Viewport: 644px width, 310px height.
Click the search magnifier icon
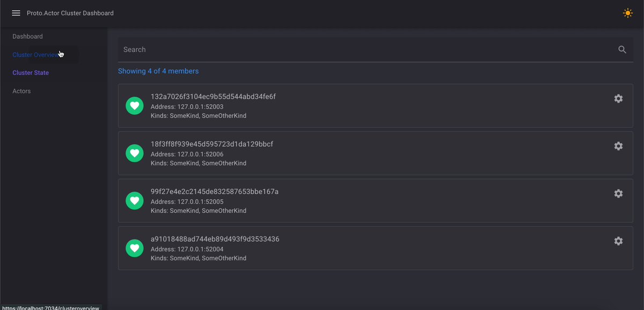coord(622,49)
